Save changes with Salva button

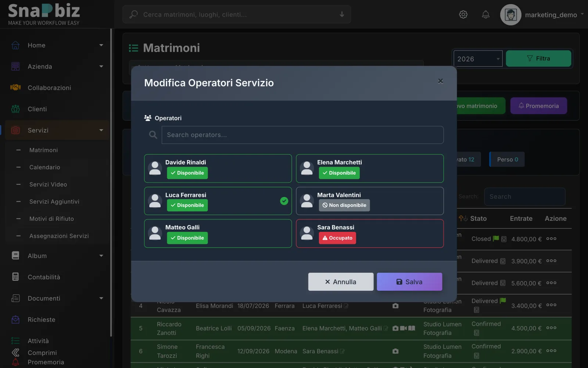coord(409,282)
